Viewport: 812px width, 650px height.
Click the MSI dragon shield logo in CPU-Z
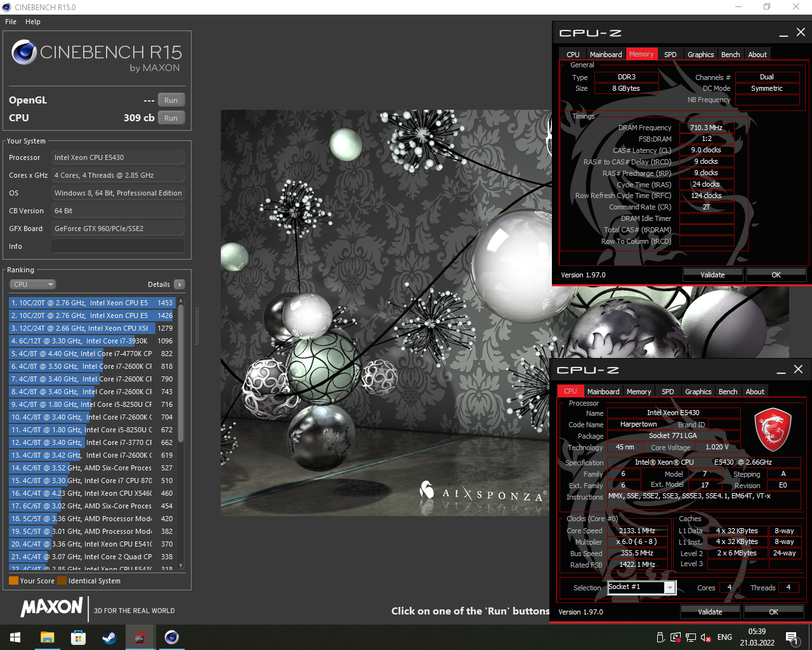[773, 430]
